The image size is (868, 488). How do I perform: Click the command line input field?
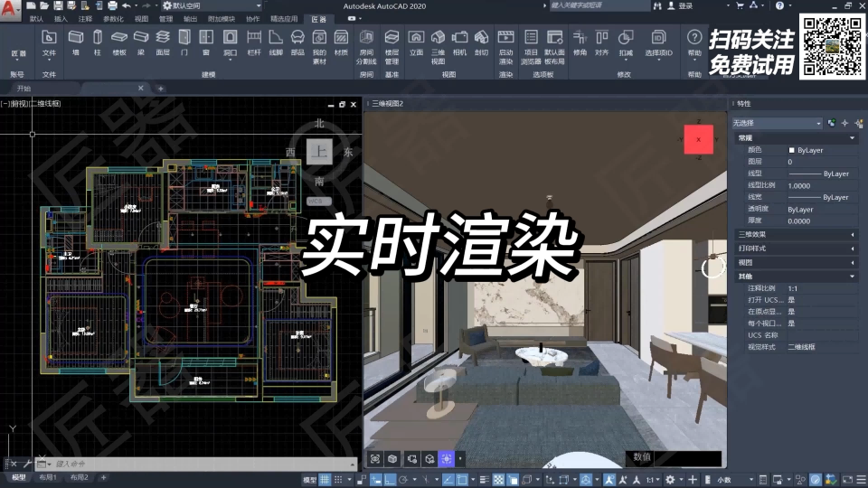tap(201, 464)
